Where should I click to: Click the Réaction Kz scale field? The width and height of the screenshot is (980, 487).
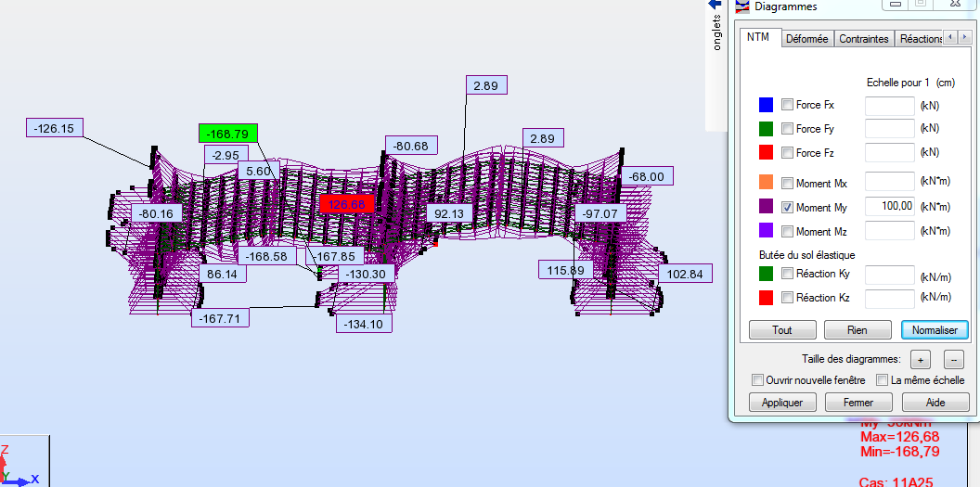pos(890,299)
